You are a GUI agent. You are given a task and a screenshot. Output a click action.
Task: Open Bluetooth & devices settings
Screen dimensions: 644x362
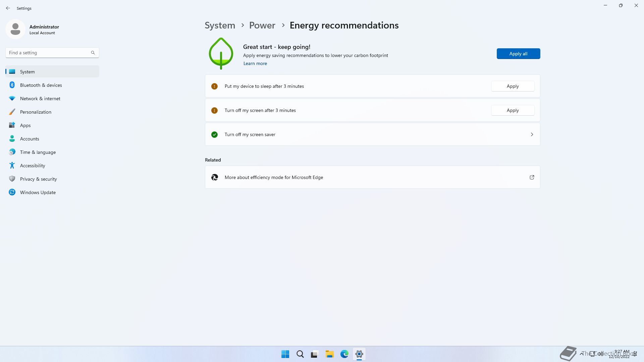41,85
